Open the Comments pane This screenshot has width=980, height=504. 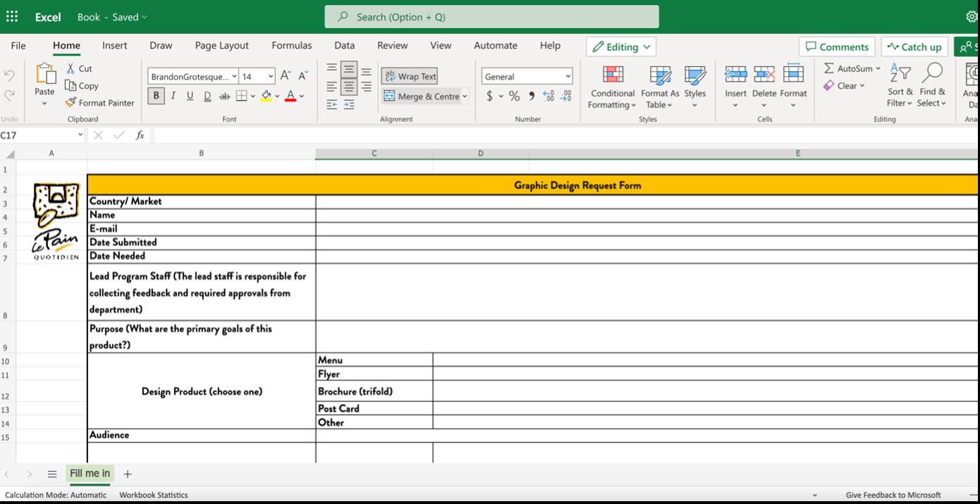[837, 47]
